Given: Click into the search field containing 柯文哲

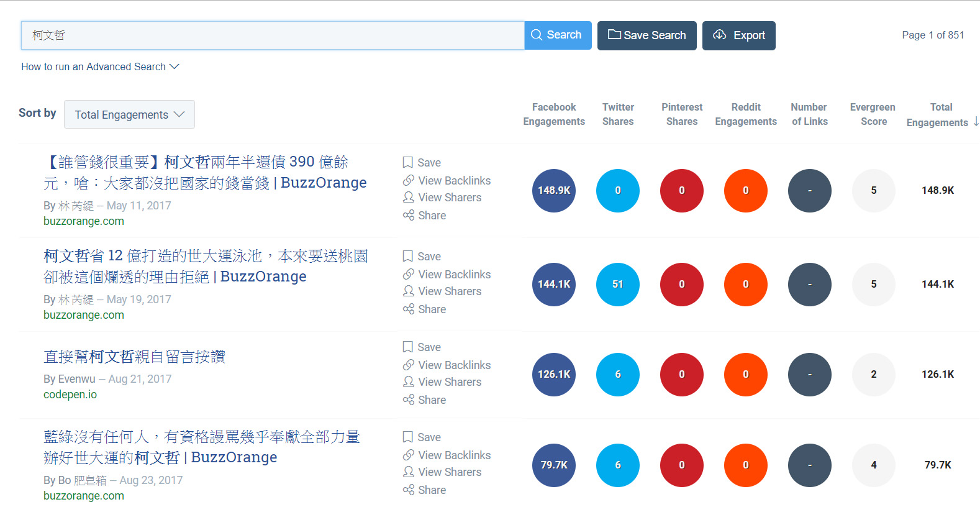Looking at the screenshot, I should (273, 35).
